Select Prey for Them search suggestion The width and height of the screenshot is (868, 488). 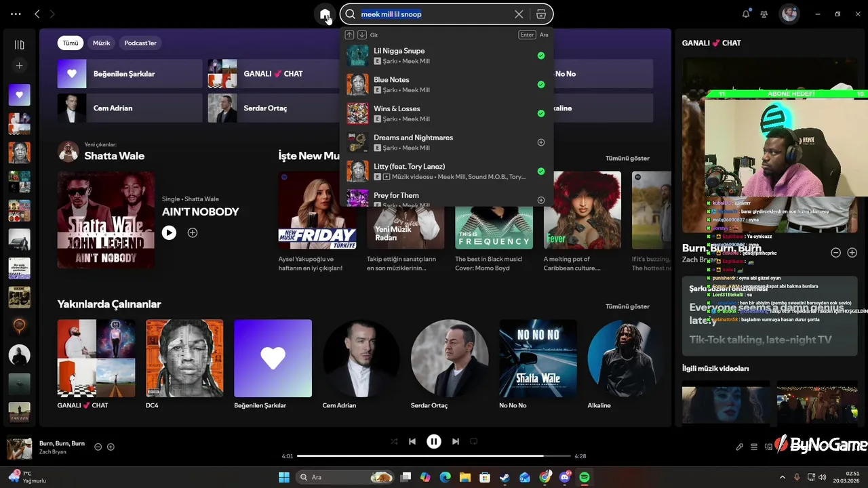coord(447,197)
